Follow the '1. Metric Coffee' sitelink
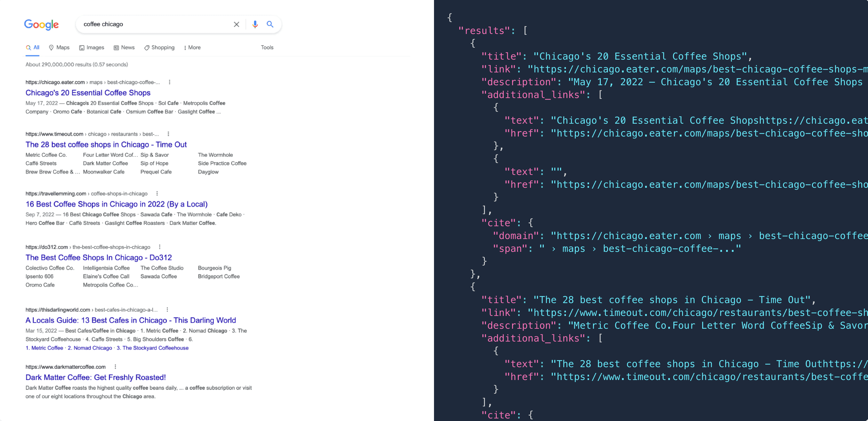This screenshot has height=421, width=868. (x=44, y=348)
